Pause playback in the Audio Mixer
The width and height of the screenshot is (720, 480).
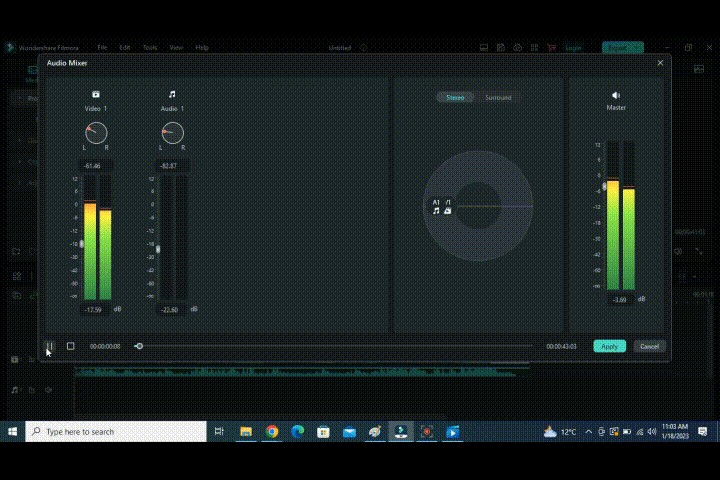tap(50, 346)
